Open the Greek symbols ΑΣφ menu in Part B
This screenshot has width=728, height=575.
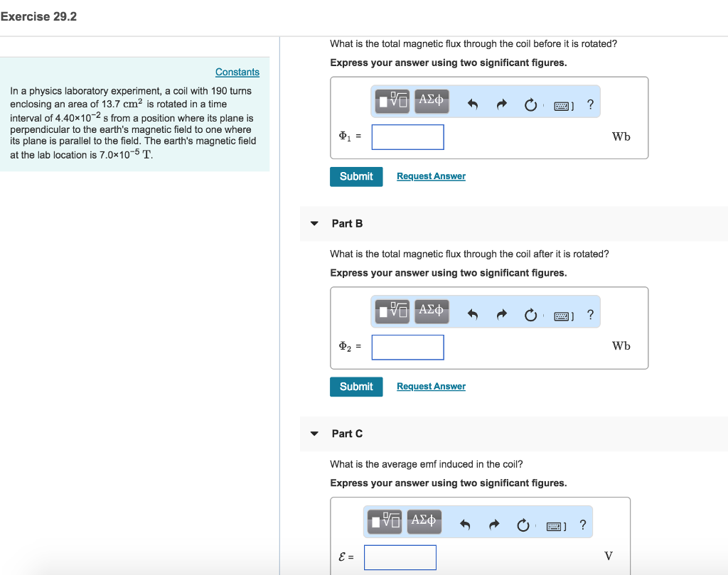(x=431, y=311)
